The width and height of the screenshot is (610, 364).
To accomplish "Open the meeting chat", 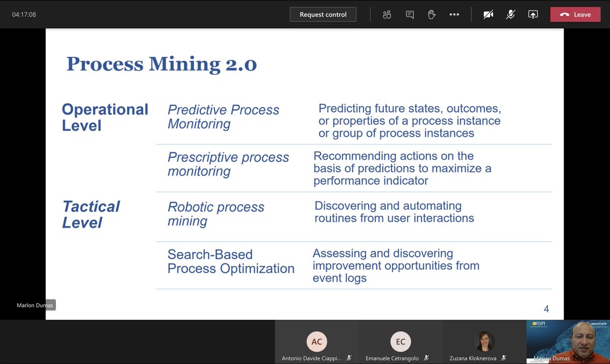I will [x=410, y=15].
